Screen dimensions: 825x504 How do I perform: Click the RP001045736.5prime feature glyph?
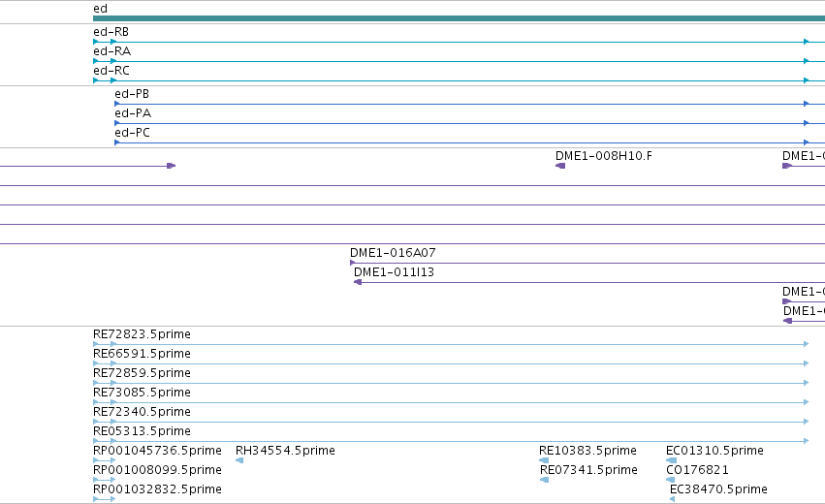pyautogui.click(x=104, y=460)
